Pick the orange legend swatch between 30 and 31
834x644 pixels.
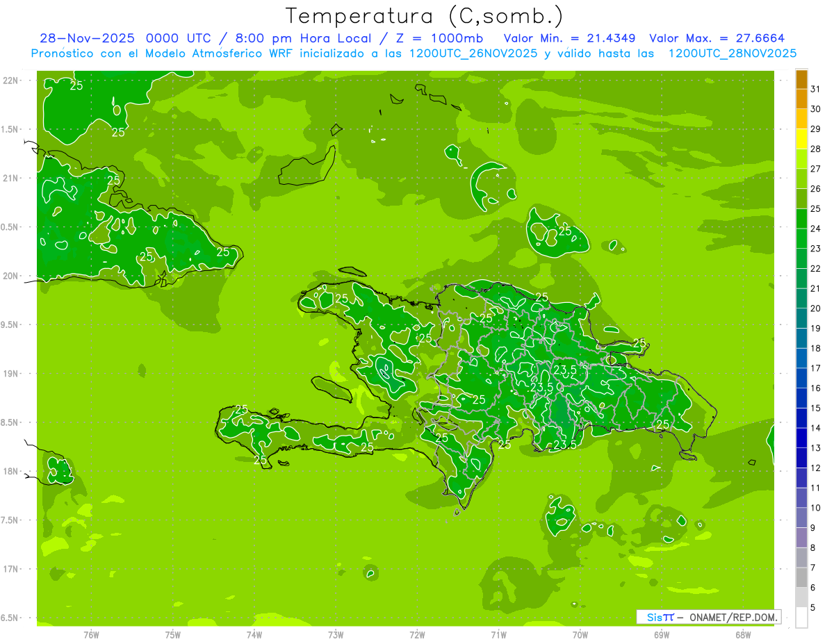point(801,99)
